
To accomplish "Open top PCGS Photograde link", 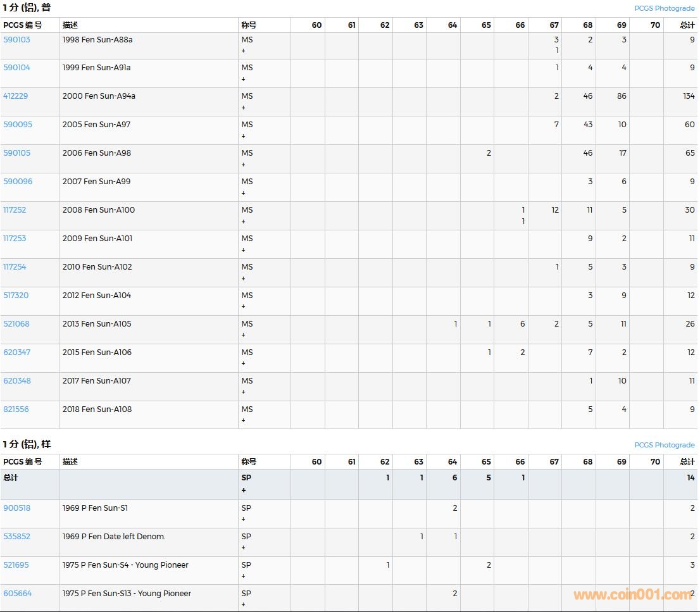I will point(664,8).
